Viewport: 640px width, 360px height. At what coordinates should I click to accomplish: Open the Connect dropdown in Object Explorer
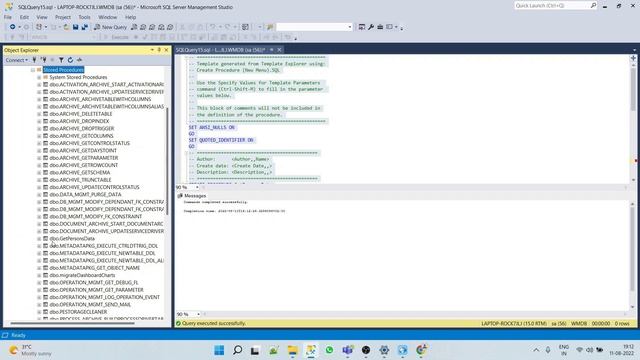click(16, 60)
